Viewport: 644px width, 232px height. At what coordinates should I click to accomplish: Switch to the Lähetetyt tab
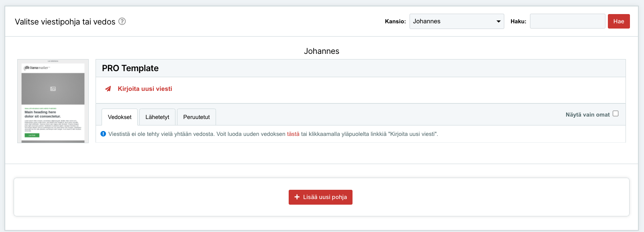click(x=157, y=117)
